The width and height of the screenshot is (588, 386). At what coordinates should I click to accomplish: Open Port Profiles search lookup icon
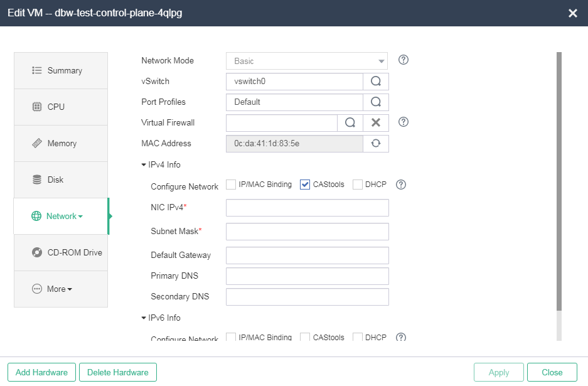pos(376,102)
